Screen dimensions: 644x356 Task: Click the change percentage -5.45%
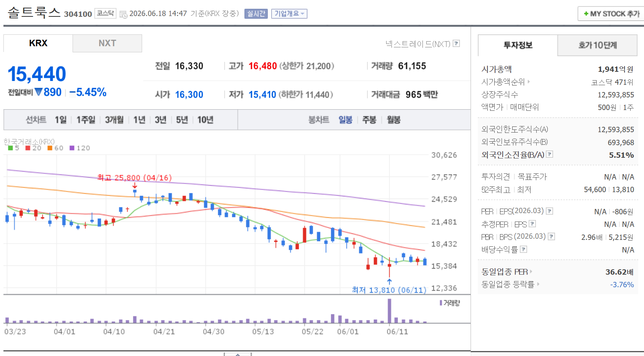point(88,92)
